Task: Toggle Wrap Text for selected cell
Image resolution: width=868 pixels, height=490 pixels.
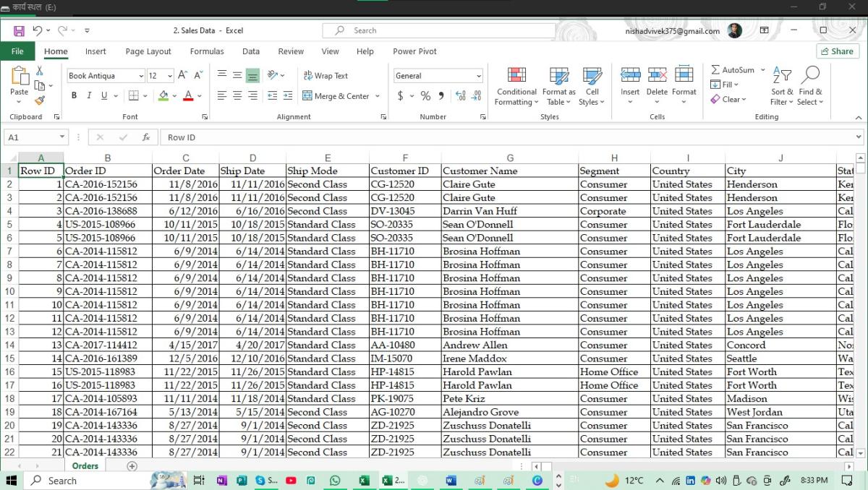Action: (x=325, y=76)
